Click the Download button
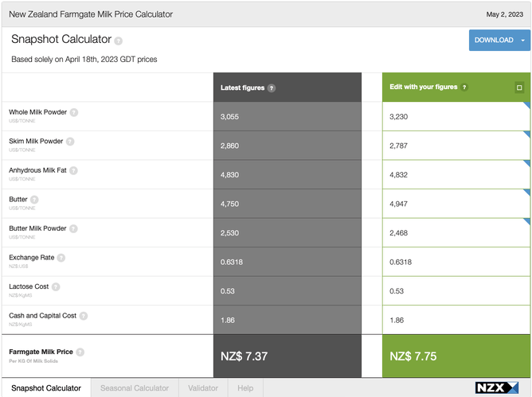532x397 pixels. coord(493,41)
